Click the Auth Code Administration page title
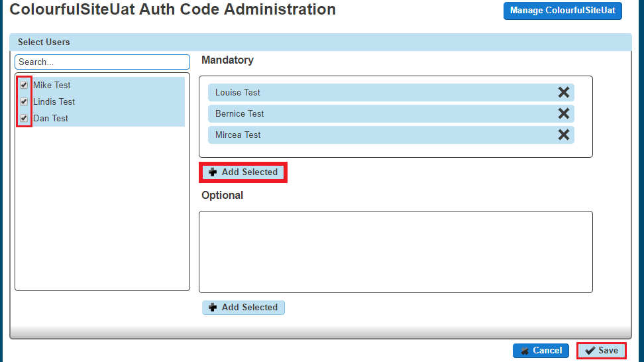Viewport: 644px width, 362px height. pyautogui.click(x=172, y=9)
